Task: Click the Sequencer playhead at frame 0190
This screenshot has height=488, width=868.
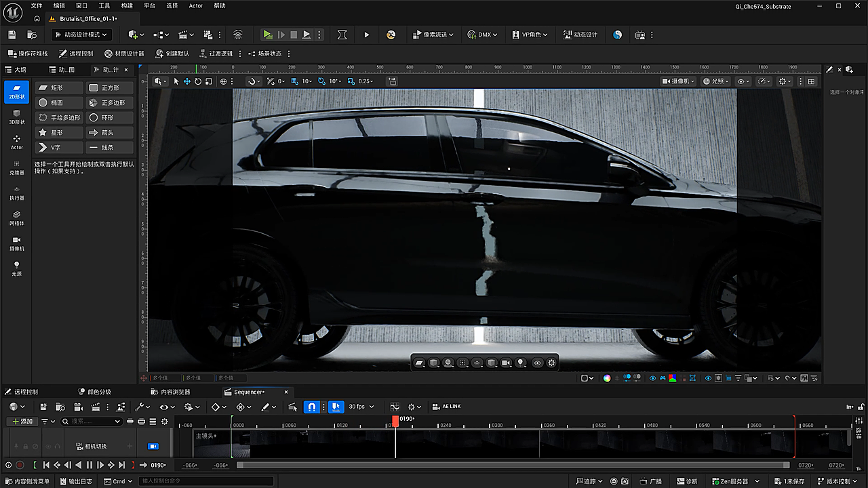Action: click(395, 421)
